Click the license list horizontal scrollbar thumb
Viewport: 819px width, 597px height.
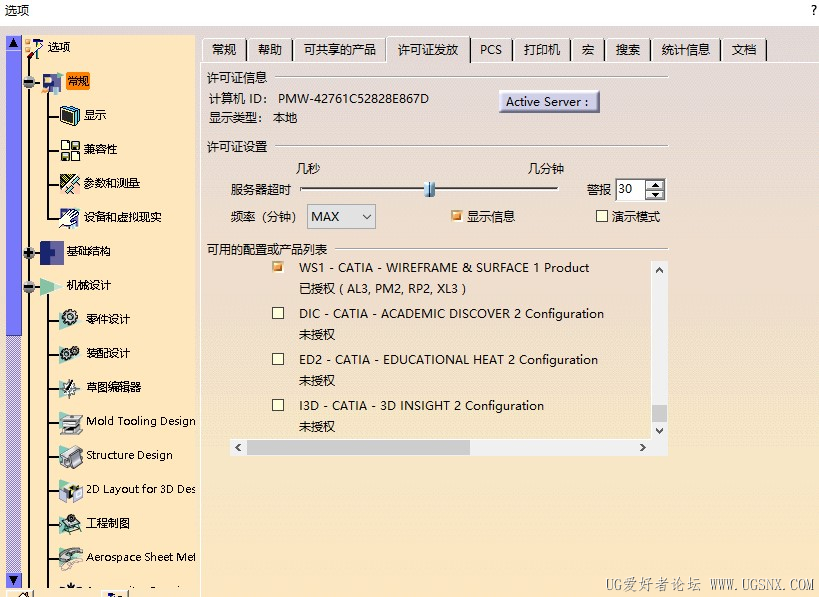[358, 447]
